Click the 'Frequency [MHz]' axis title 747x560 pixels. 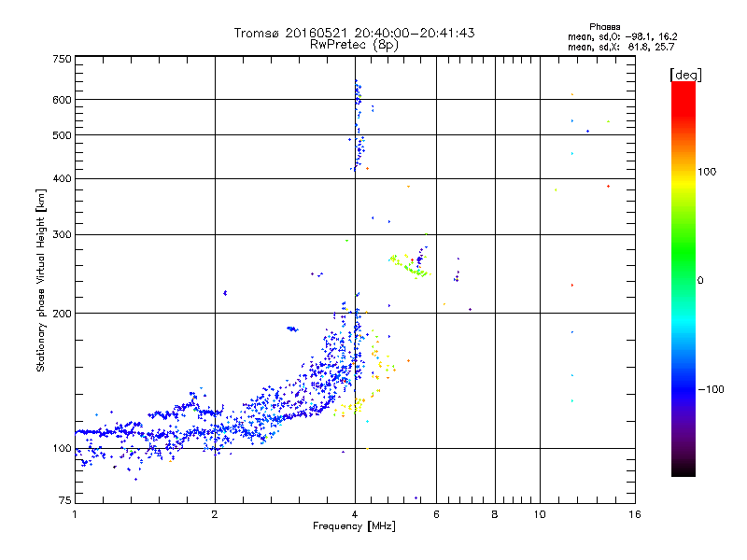point(354,526)
